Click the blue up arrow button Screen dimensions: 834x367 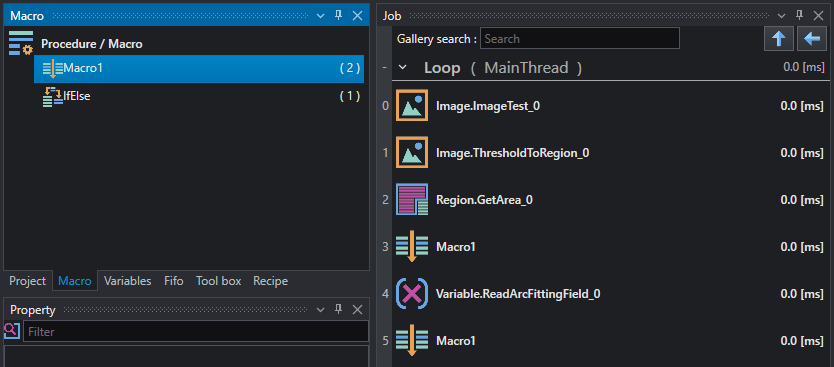(x=779, y=39)
